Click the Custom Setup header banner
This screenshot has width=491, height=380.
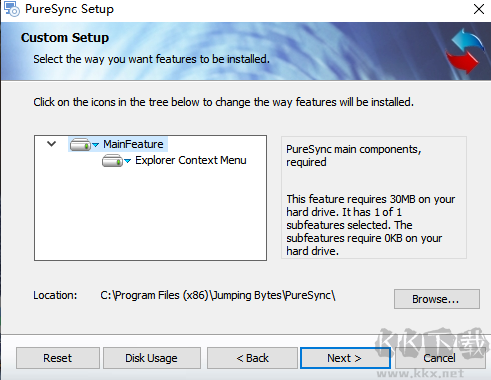pyautogui.click(x=245, y=51)
